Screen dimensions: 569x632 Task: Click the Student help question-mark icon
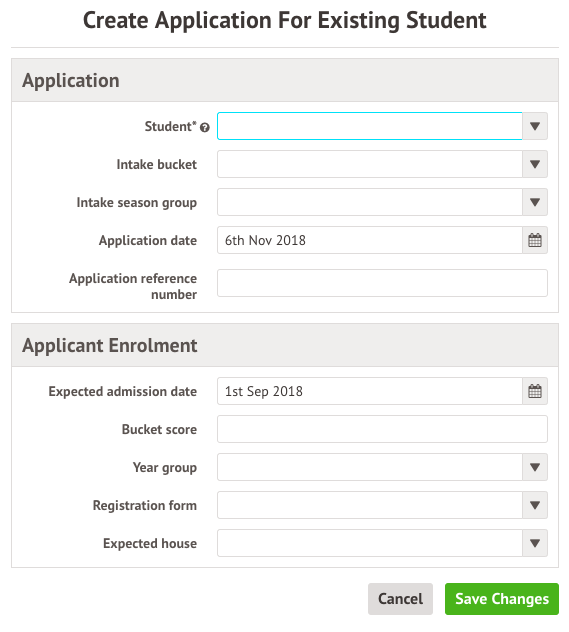205,128
